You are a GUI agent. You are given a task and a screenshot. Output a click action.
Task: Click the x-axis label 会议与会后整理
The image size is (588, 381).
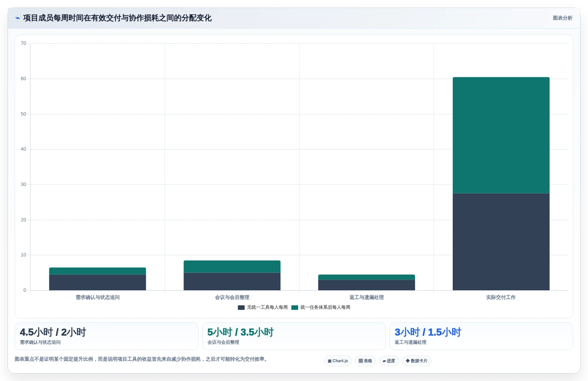tap(232, 297)
